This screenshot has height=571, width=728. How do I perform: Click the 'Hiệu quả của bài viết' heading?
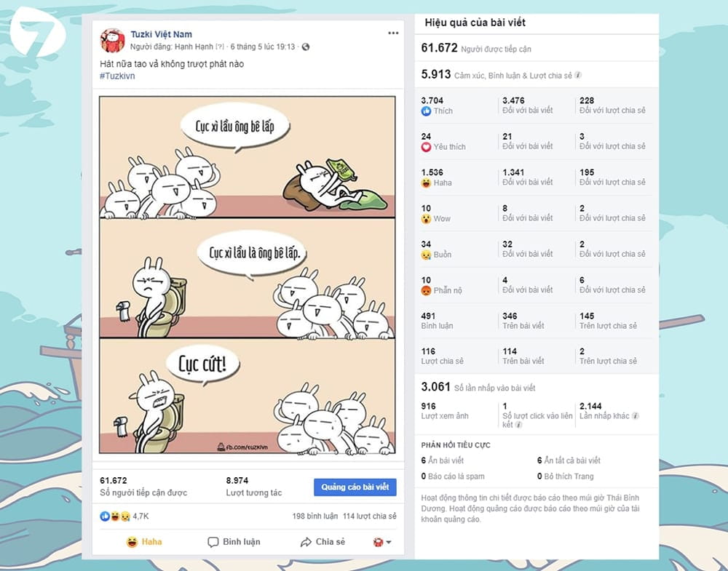[475, 23]
